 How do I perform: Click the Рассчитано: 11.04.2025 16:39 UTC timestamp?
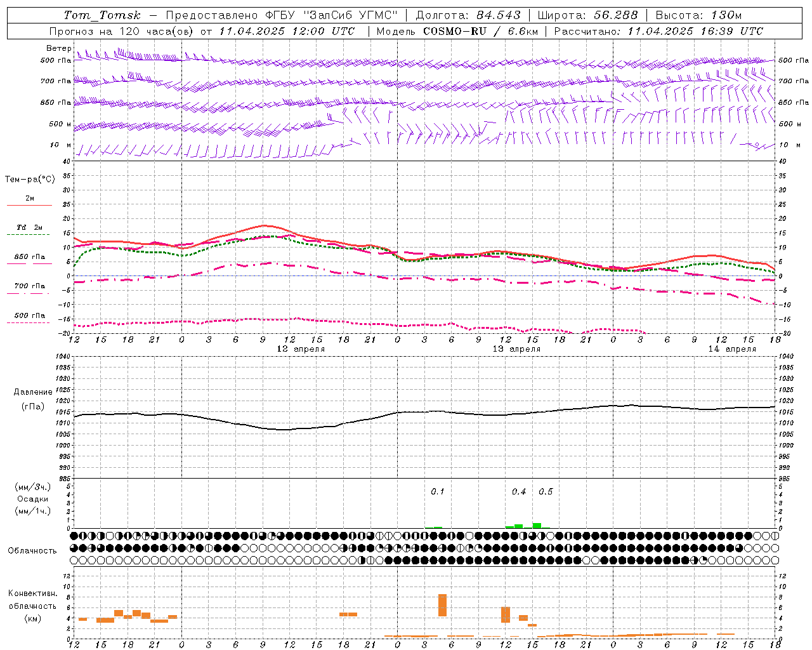click(658, 31)
